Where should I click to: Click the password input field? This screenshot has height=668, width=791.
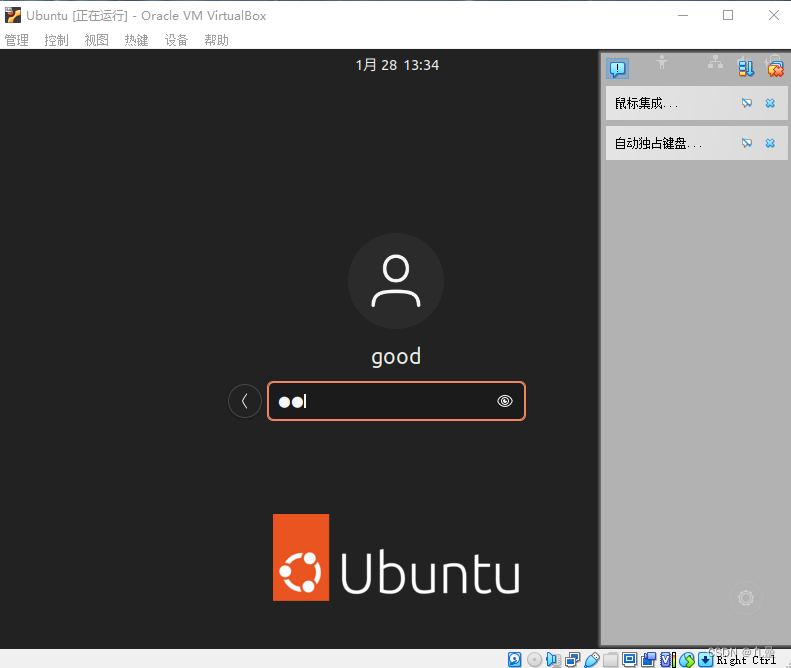(396, 401)
